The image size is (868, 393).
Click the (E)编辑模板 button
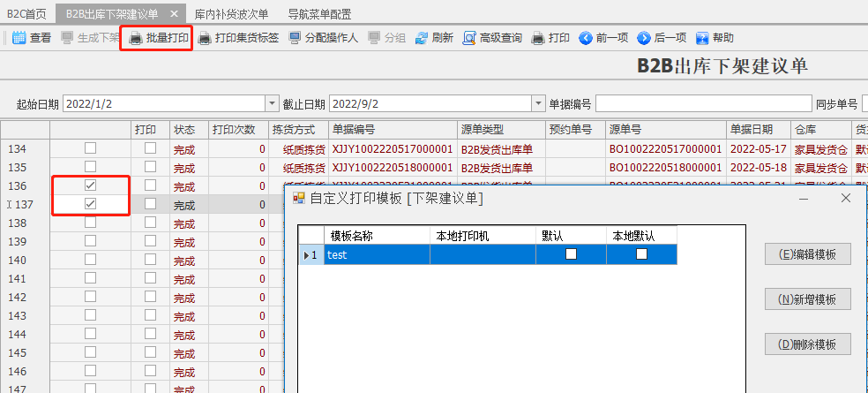tap(808, 253)
